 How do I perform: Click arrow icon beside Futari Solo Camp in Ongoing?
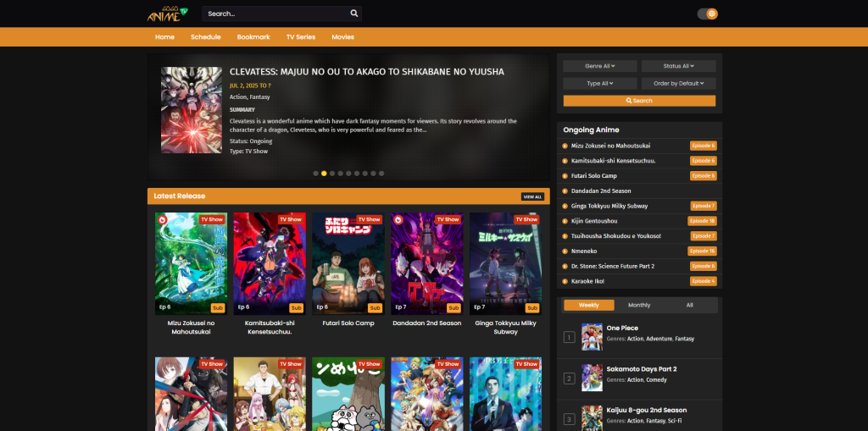[565, 176]
